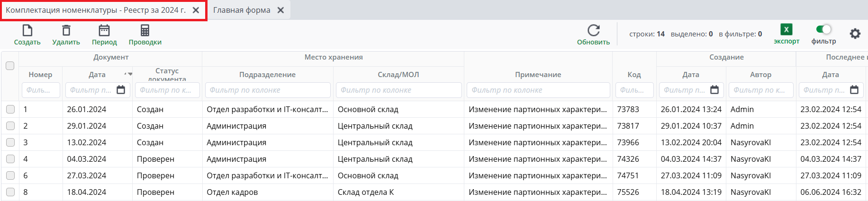Open calendar in last-change Дата filter
The image size is (868, 201).
(854, 90)
